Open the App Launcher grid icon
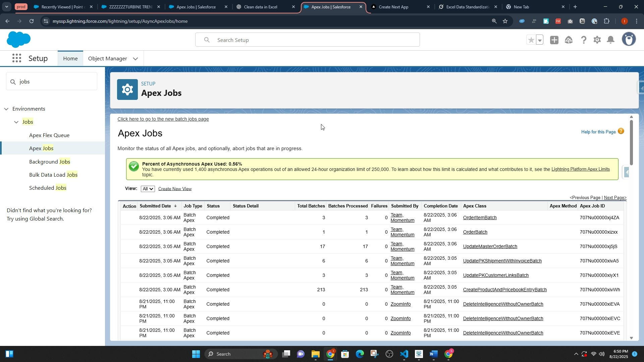 [x=17, y=58]
